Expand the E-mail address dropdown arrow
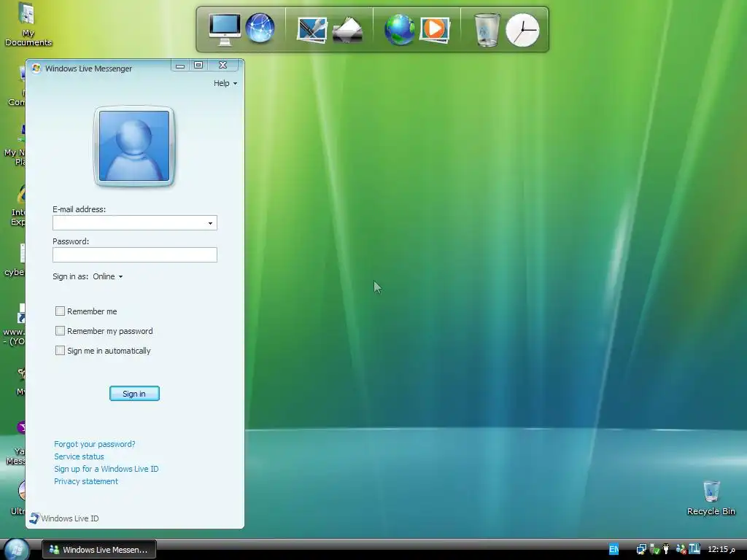Screen dimensions: 747x560 tap(210, 223)
